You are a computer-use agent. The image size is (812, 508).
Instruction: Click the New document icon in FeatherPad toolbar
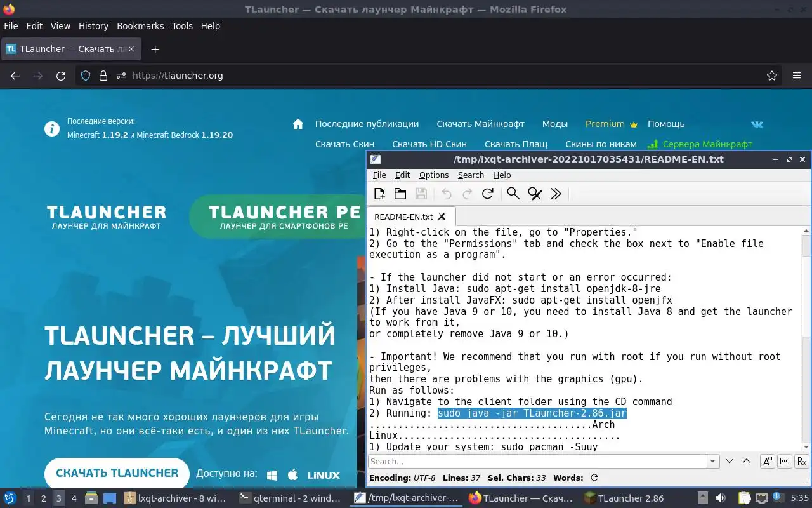click(379, 194)
